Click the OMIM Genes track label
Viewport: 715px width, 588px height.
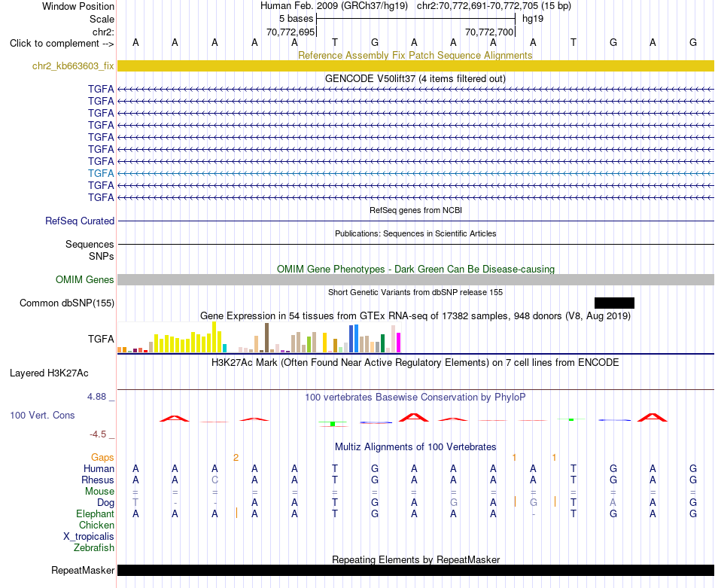pos(85,279)
